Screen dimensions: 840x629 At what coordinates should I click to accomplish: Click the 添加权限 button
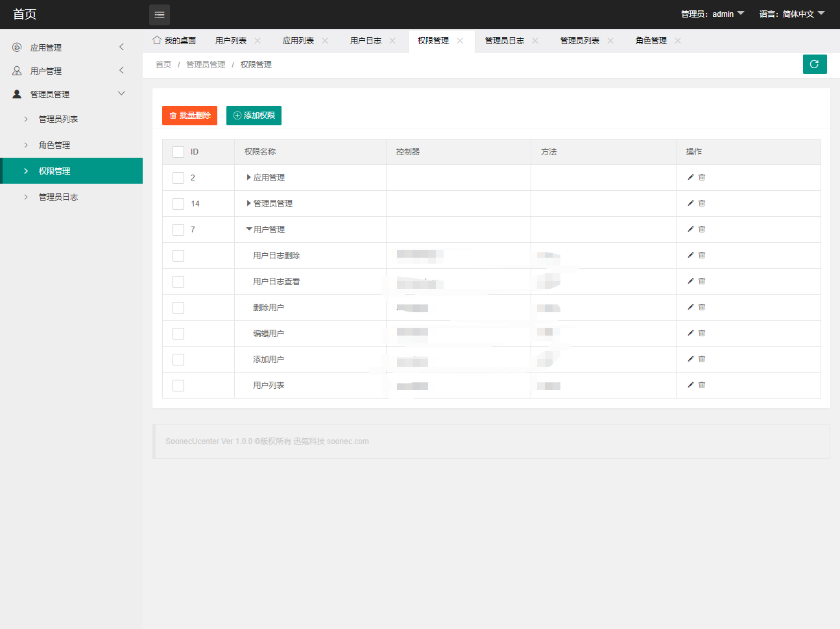pos(254,116)
